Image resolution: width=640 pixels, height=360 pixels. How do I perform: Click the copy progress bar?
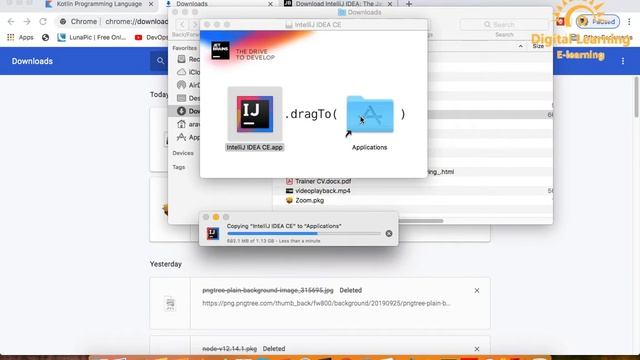(304, 233)
